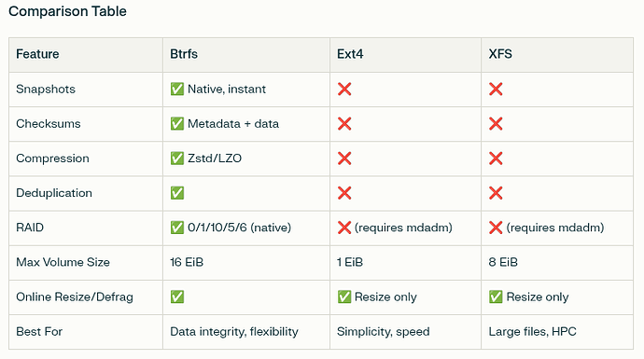This screenshot has width=644, height=359.
Task: Click the Btrfs Online Resize/Defrag checkmark
Action: coord(177,297)
